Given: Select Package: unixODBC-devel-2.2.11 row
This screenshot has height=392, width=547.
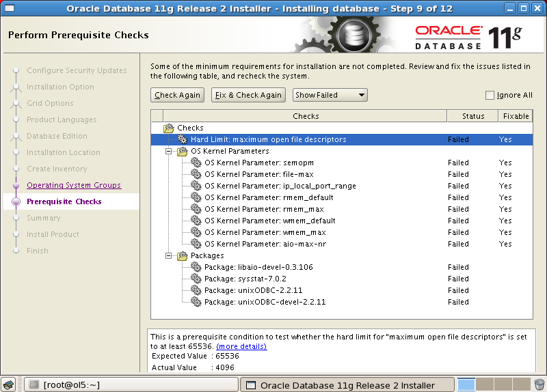Looking at the screenshot, I should [342, 302].
